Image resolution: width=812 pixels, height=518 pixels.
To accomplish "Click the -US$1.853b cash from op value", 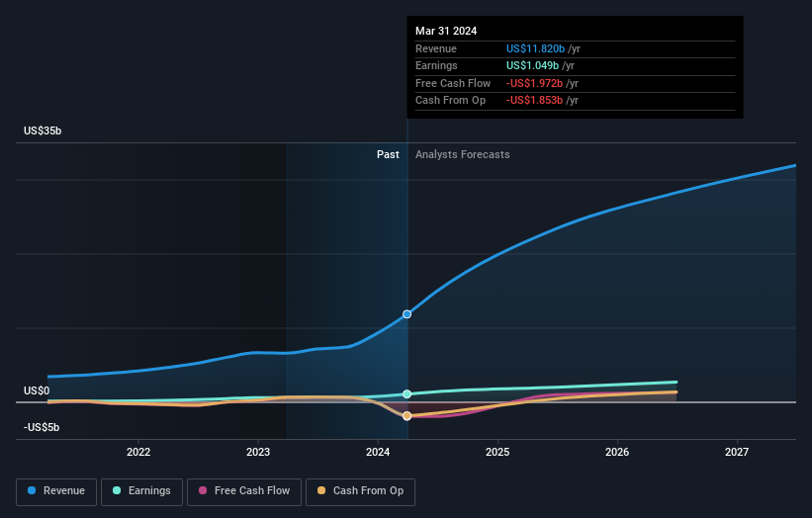I will 534,101.
